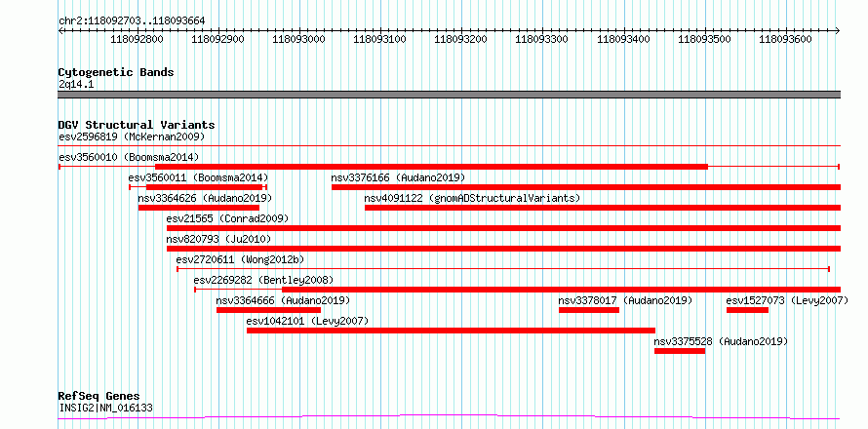Select variant label nsv3375528 (Audano2019)
The width and height of the screenshot is (868, 429).
point(721,341)
